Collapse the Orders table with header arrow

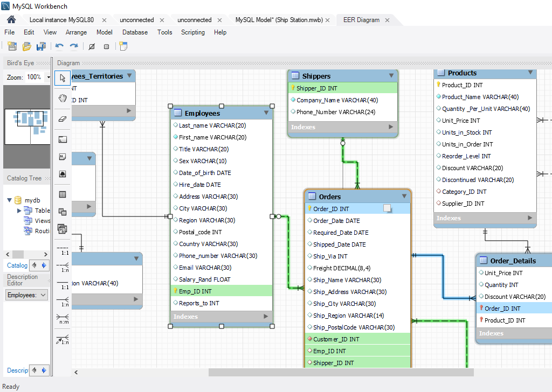click(x=404, y=196)
